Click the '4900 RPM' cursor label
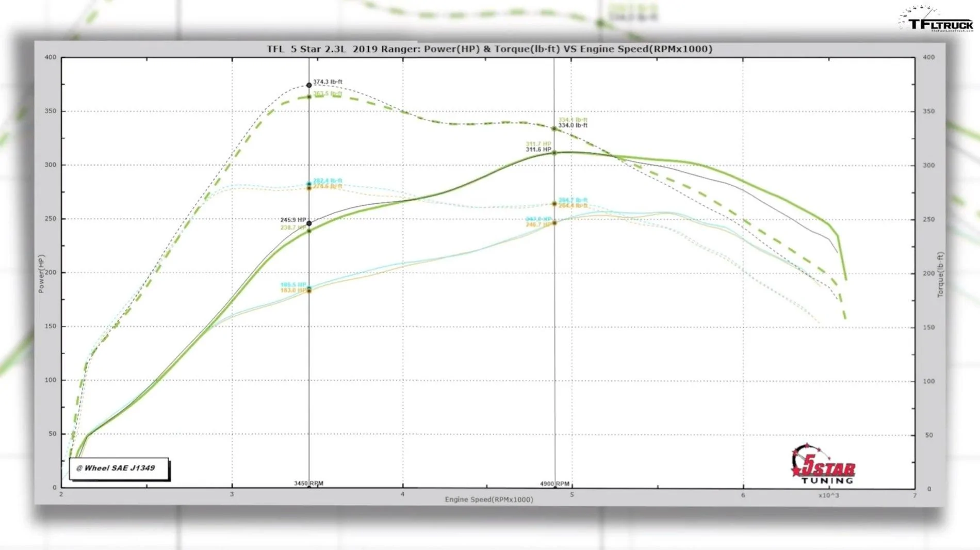 (x=554, y=484)
